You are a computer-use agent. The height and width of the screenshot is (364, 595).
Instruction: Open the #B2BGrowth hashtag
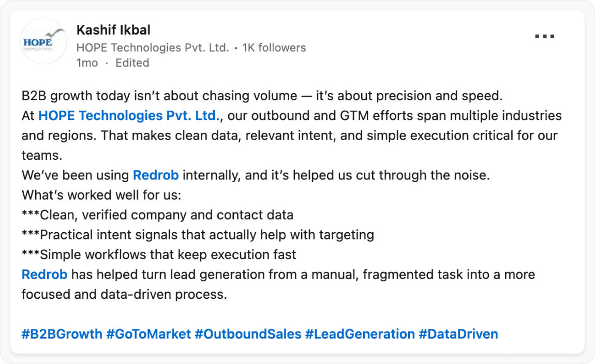pos(62,334)
